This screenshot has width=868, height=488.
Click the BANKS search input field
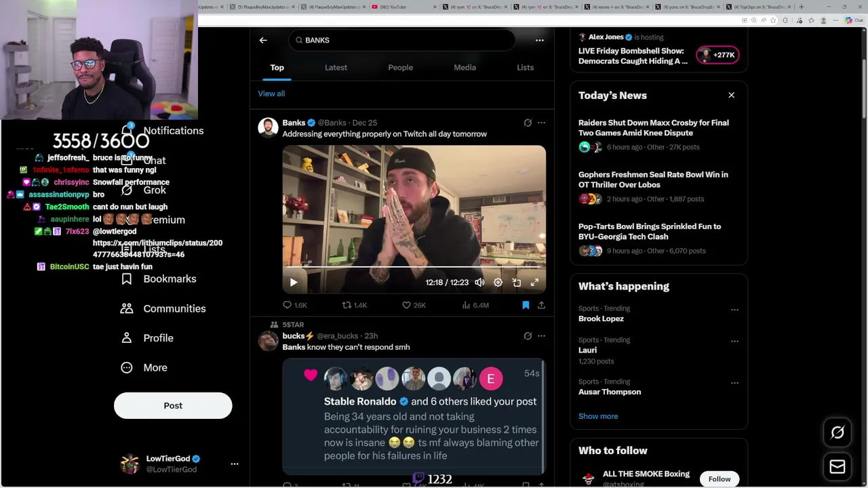(401, 40)
